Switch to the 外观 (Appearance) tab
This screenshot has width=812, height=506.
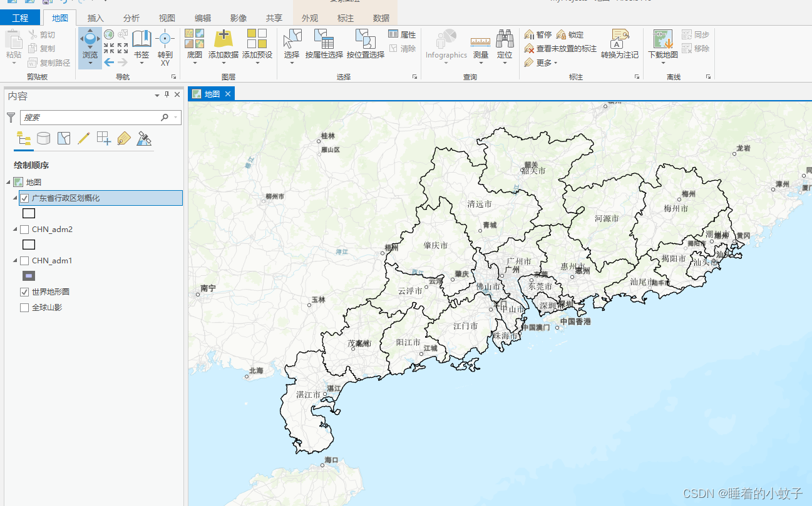pos(310,18)
